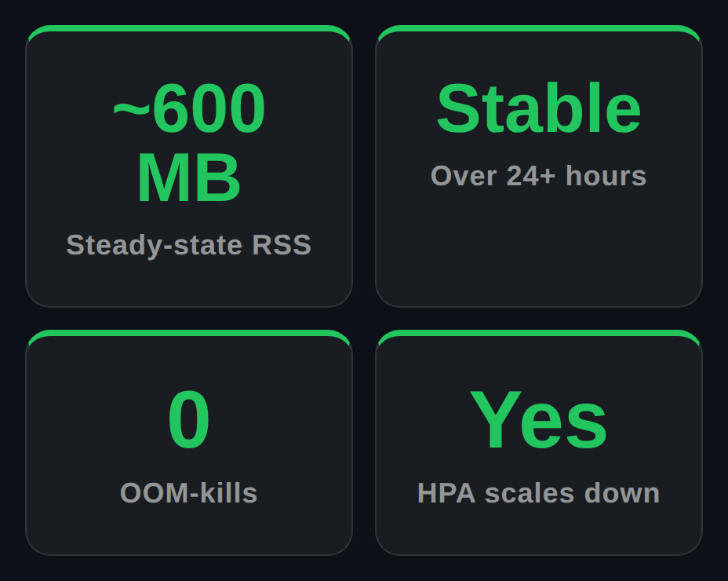
Task: Click the Stable status value
Action: [x=539, y=108]
